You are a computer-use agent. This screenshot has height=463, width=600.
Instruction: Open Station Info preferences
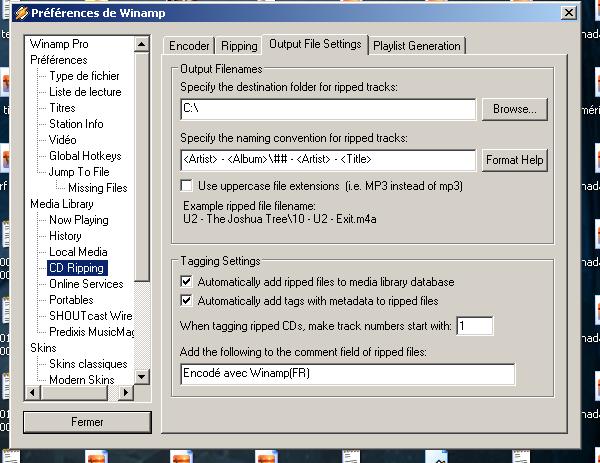[x=76, y=124]
